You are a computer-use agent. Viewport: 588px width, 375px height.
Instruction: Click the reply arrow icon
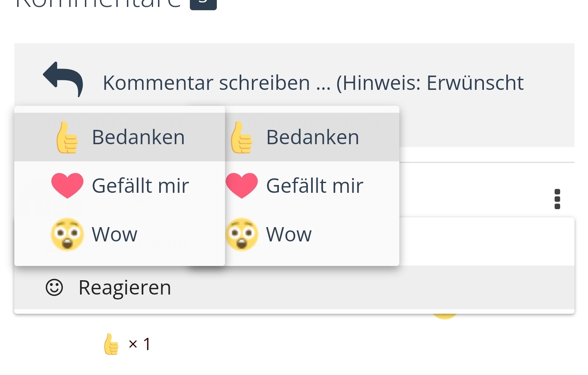[63, 79]
